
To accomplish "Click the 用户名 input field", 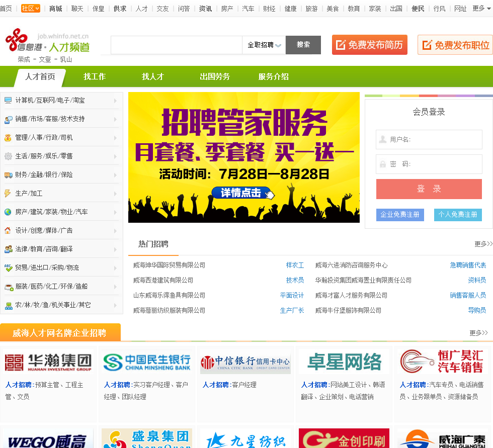I will click(x=429, y=139).
